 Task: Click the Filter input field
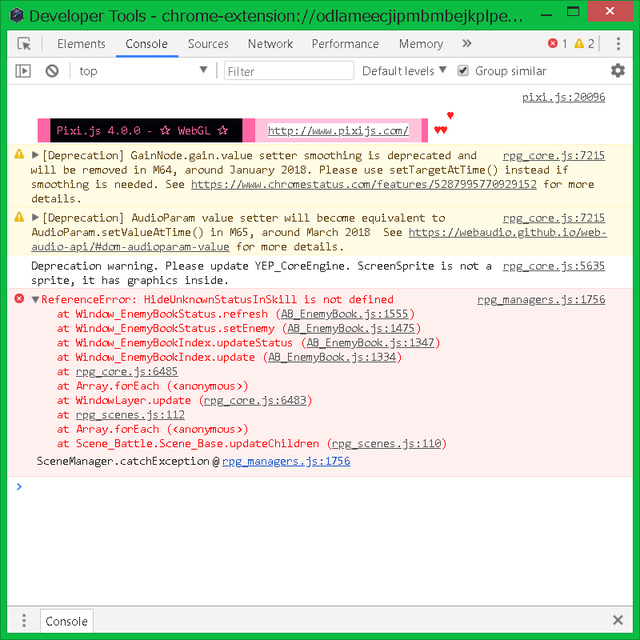289,71
